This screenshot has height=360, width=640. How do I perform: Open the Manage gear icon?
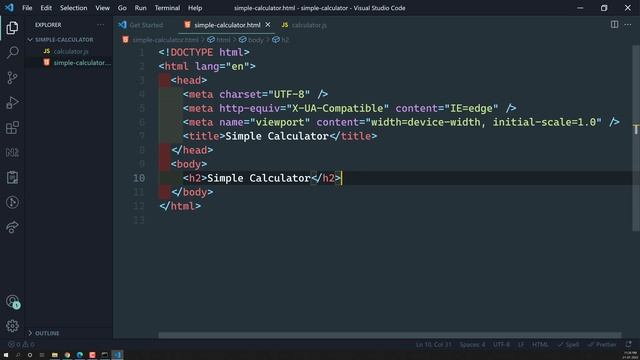tap(12, 326)
